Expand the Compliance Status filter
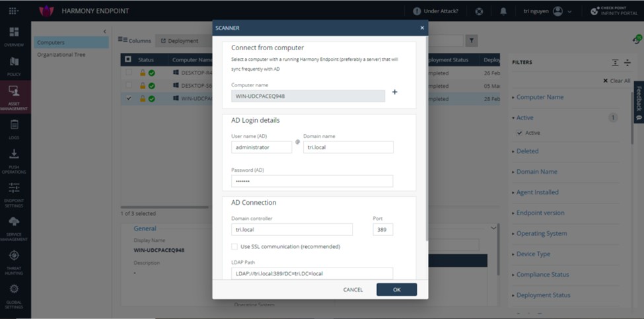The width and height of the screenshot is (644, 319). (540, 274)
